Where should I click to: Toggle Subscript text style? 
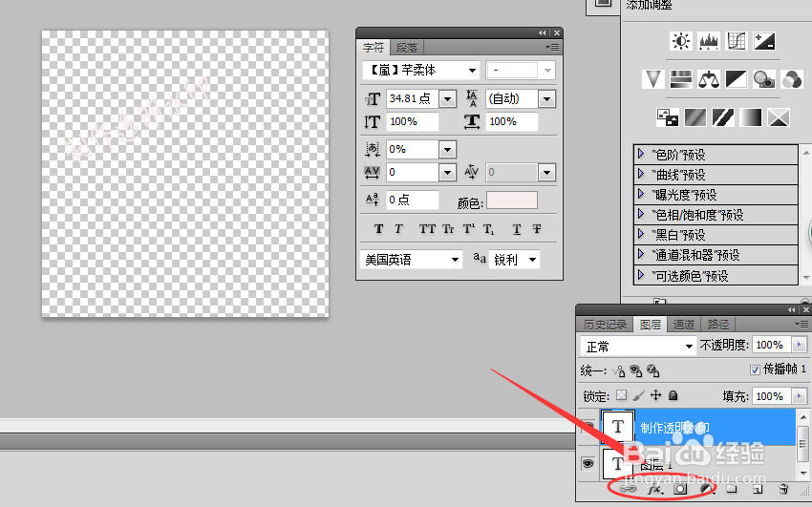(488, 228)
